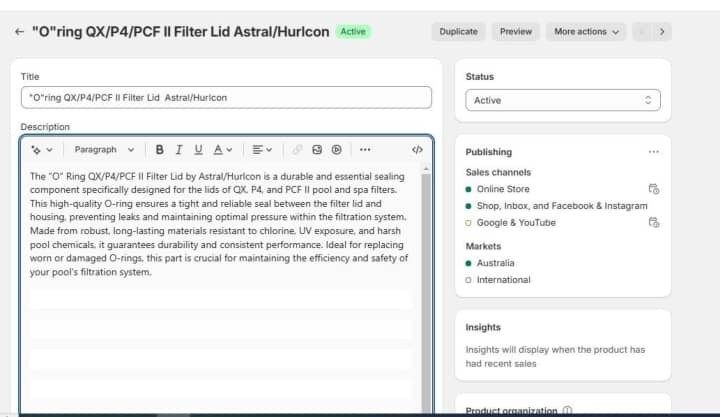The image size is (720, 417).
Task: Toggle italic formatting
Action: [179, 150]
